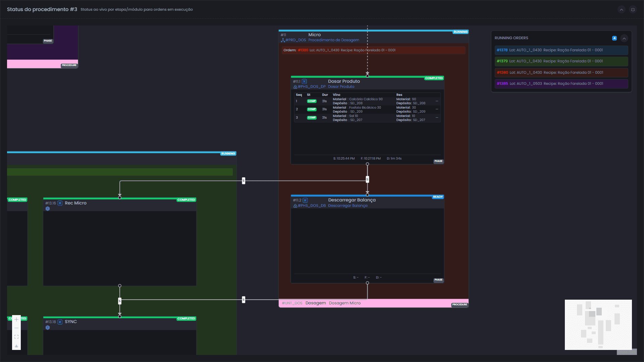
Task: Collapse the Status do procedimento panel
Action: click(x=622, y=10)
